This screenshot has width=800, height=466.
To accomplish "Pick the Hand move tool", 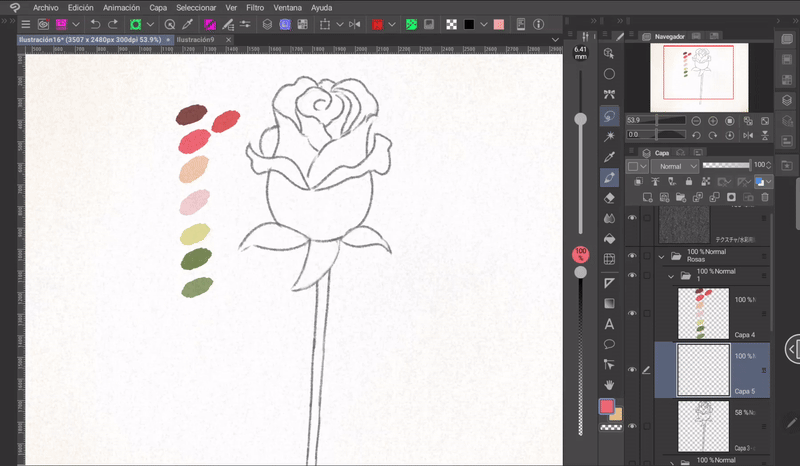I will coord(609,385).
